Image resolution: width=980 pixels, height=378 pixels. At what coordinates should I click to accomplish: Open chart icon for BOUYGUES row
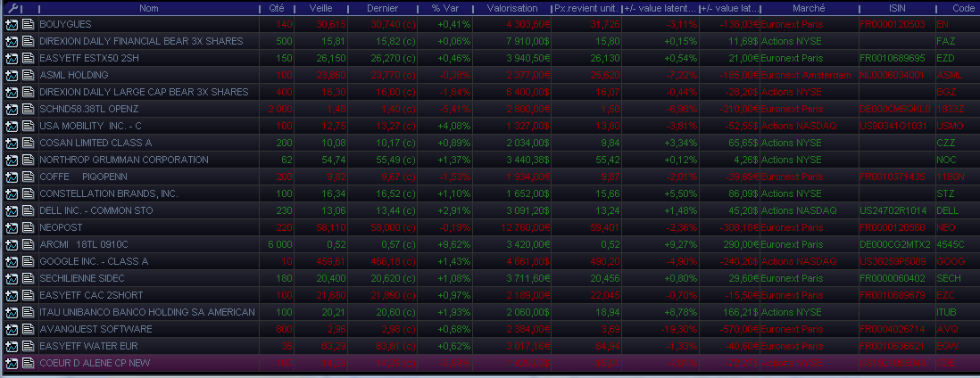coord(12,24)
